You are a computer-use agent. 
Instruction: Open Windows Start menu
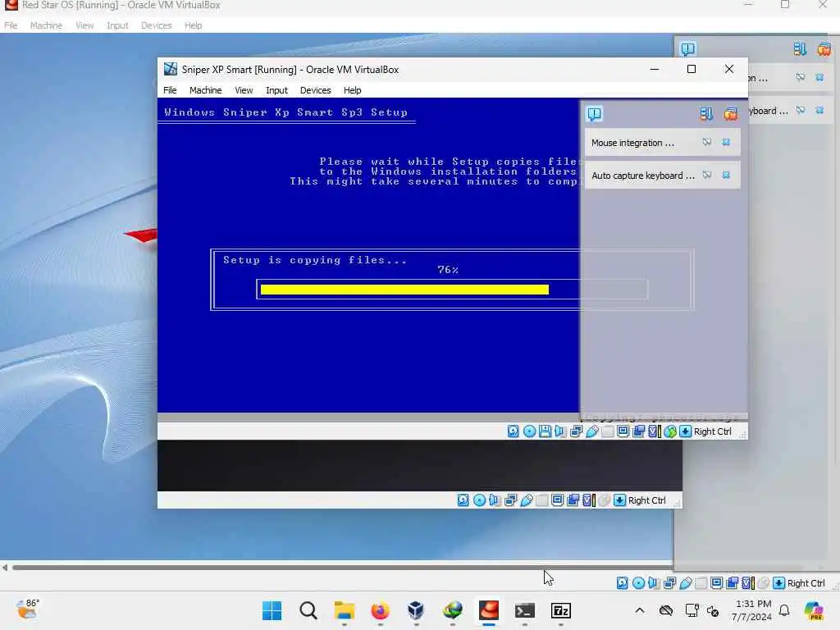(272, 610)
